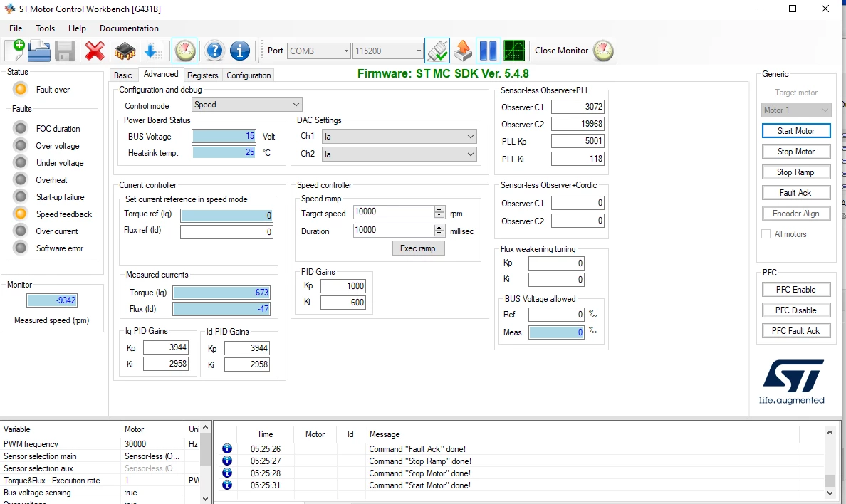Click the Flux ref (Id) input field
Image resolution: width=846 pixels, height=504 pixels.
coord(226,232)
